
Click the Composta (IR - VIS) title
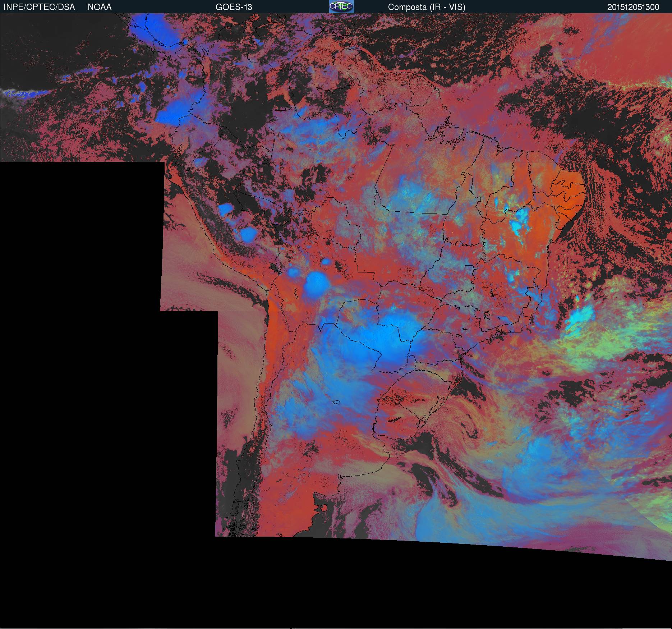(427, 7)
